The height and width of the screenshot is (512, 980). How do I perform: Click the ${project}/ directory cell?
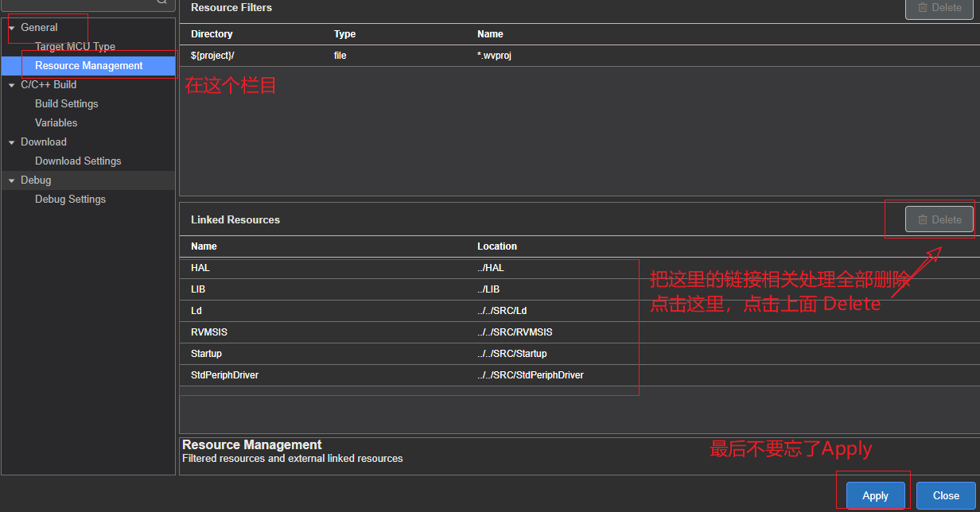click(x=212, y=56)
